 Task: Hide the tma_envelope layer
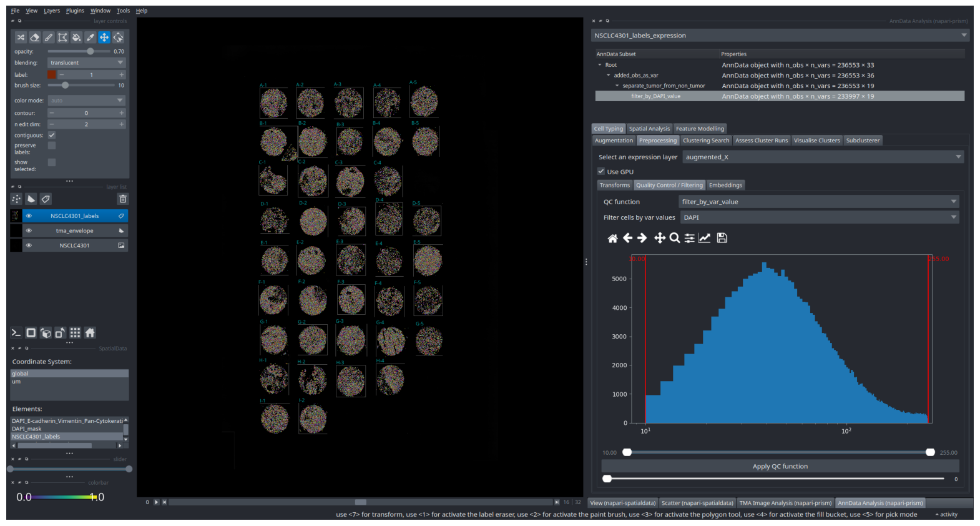[29, 231]
